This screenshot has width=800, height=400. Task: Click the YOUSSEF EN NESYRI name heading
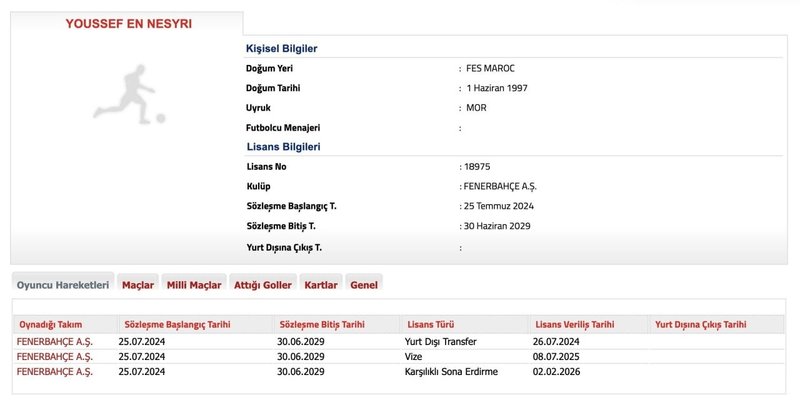(x=128, y=24)
